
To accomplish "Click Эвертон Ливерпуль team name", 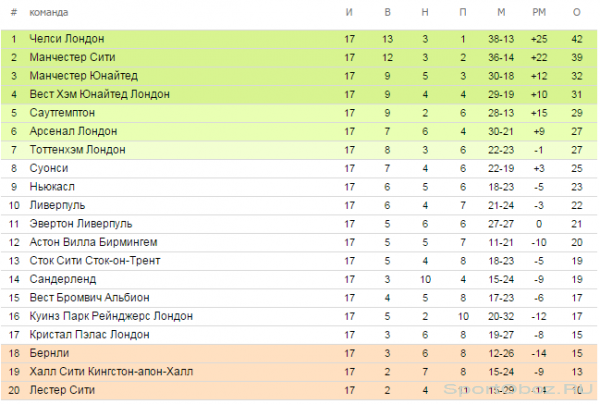I will 81,224.
